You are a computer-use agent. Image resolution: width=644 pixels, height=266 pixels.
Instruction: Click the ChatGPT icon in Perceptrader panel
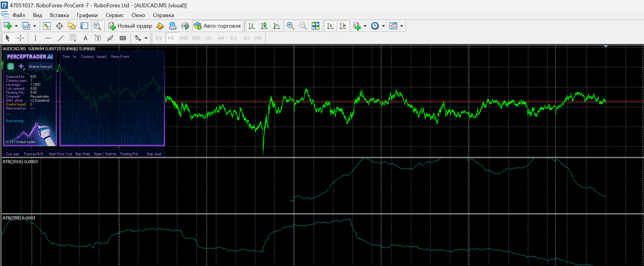click(x=10, y=66)
